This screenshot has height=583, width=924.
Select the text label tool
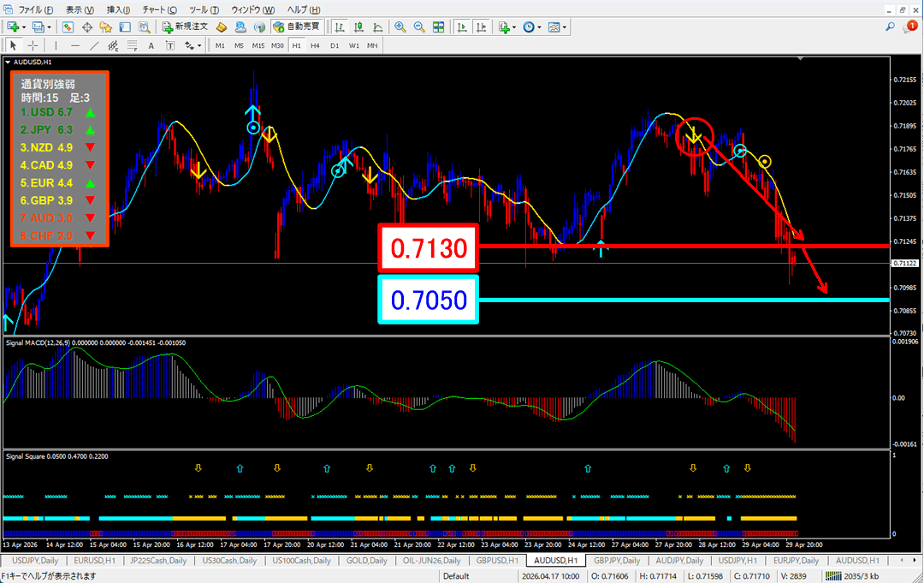(x=151, y=45)
